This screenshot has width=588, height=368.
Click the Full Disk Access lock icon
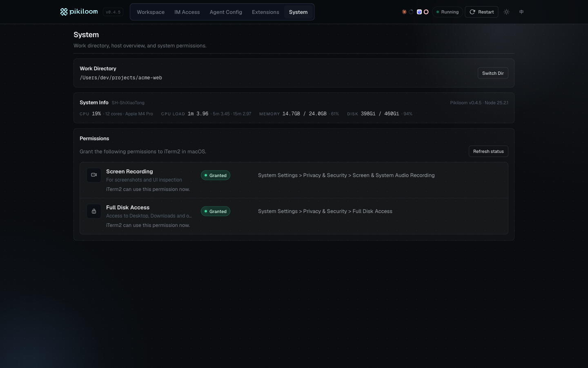[x=94, y=211]
